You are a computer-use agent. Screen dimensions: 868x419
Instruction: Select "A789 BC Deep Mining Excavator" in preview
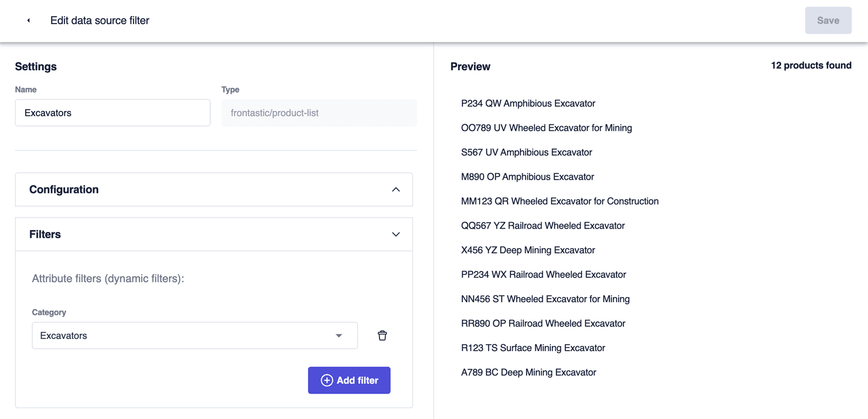(528, 372)
